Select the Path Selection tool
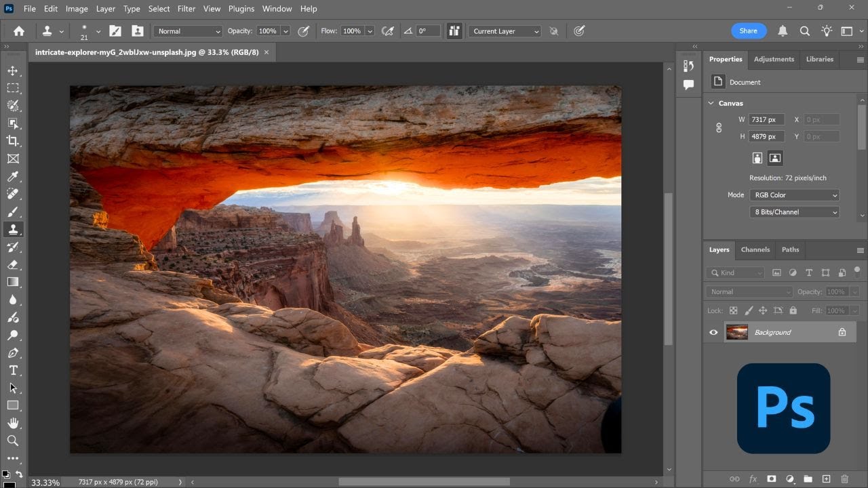The image size is (868, 488). (x=13, y=388)
